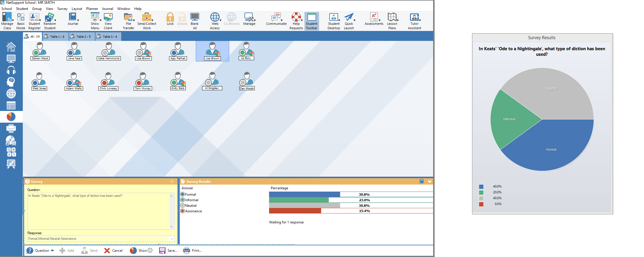Open the Planner menu
Image resolution: width=644 pixels, height=257 pixels.
coord(92,9)
